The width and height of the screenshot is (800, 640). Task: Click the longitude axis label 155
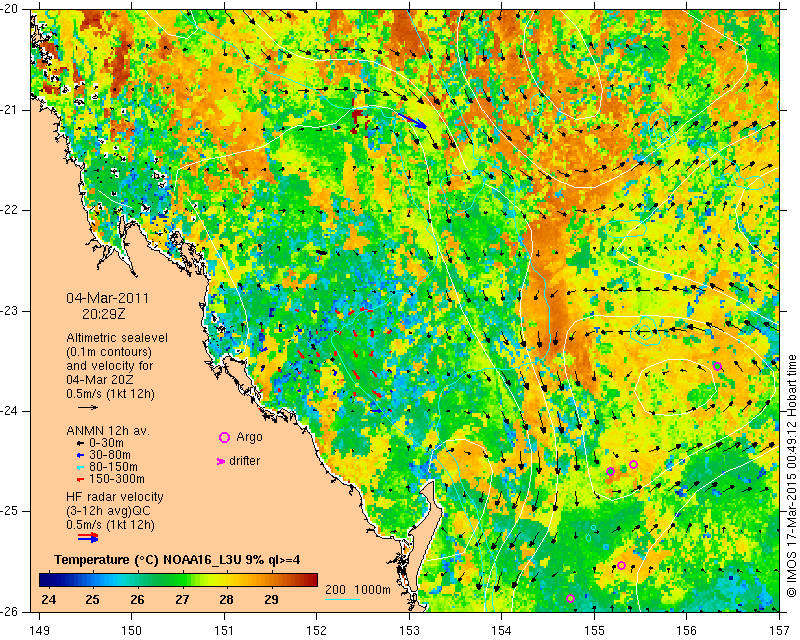(594, 631)
